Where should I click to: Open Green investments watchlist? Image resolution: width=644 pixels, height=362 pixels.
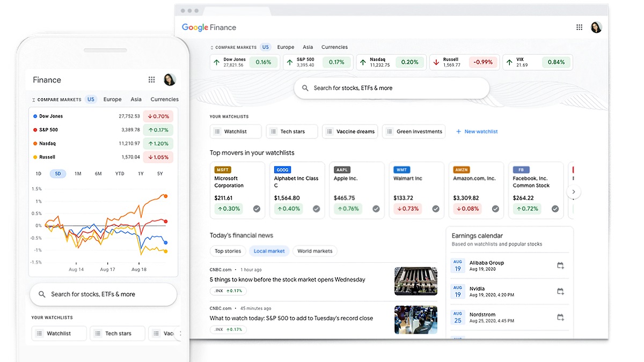point(414,131)
